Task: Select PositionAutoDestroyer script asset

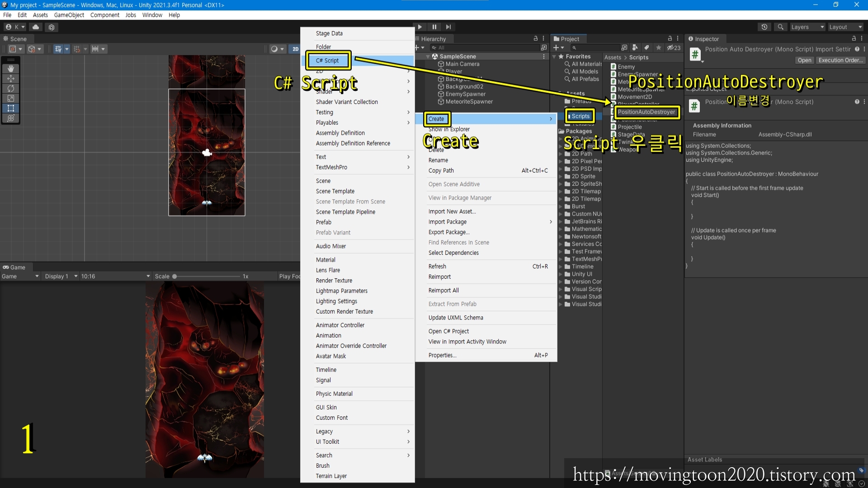Action: [646, 112]
